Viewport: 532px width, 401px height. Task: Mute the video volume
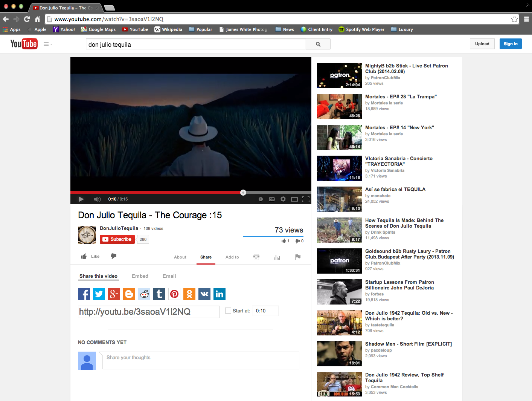tap(97, 199)
